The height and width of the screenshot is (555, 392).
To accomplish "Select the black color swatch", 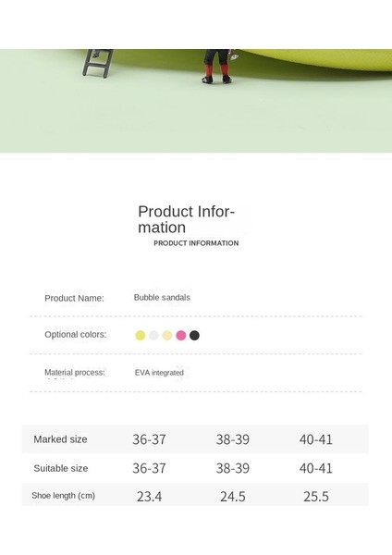I will (194, 335).
